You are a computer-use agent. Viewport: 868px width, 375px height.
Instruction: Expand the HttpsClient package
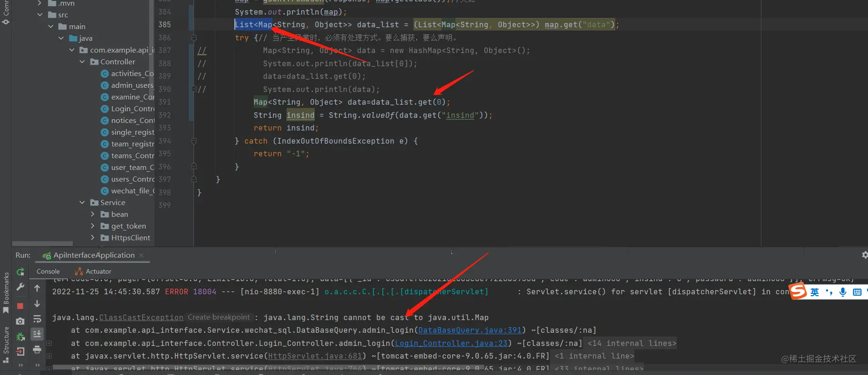93,238
